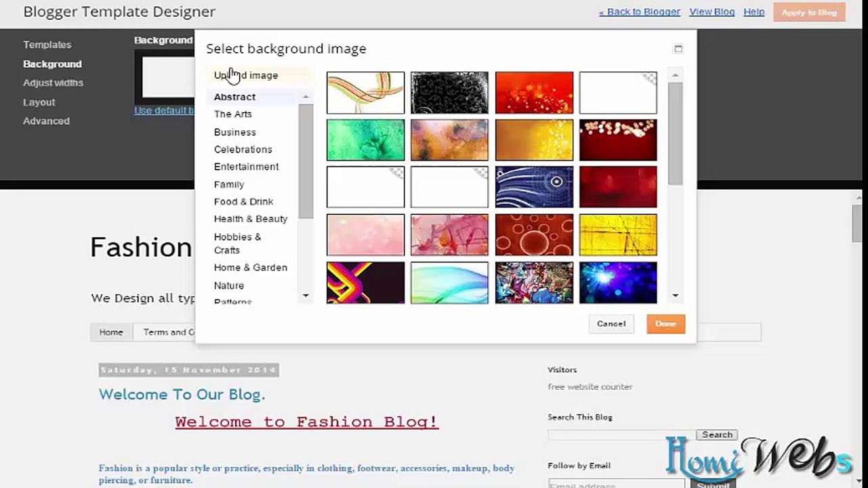Viewport: 868px width, 488px height.
Task: Open the Upload image option
Action: pos(246,75)
